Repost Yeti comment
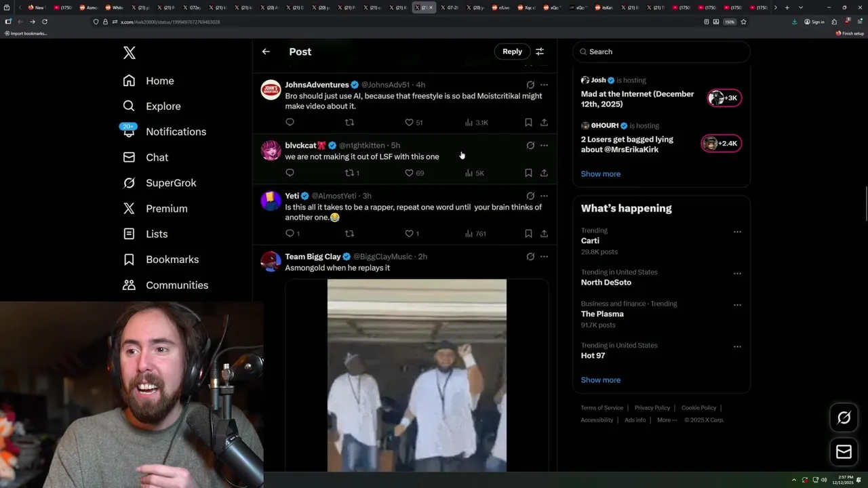The width and height of the screenshot is (868, 488). tap(349, 234)
